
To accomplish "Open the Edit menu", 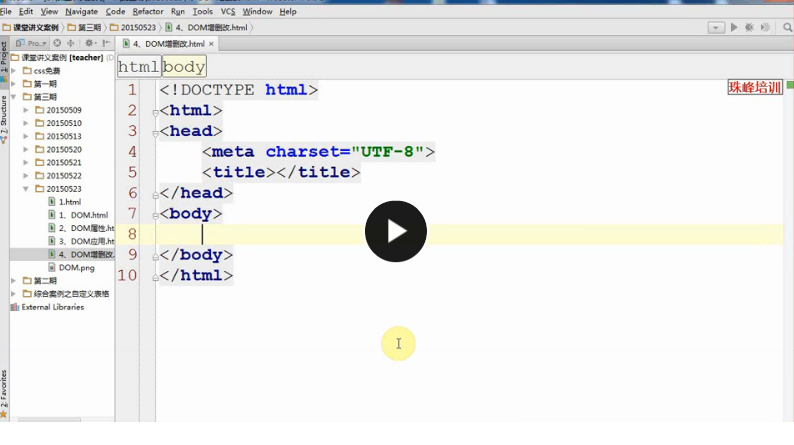I will 26,11.
